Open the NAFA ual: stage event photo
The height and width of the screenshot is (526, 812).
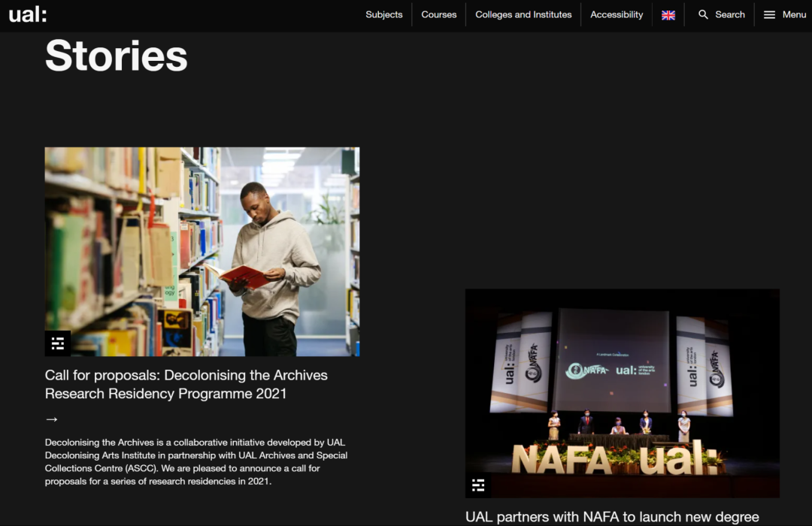coord(622,393)
